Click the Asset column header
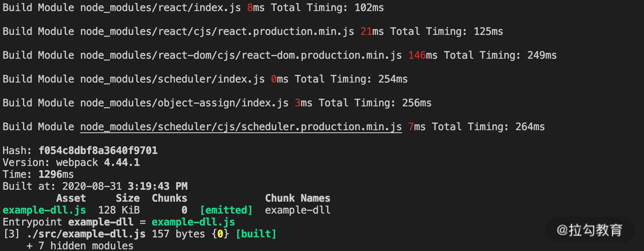The width and height of the screenshot is (644, 251). [71, 198]
